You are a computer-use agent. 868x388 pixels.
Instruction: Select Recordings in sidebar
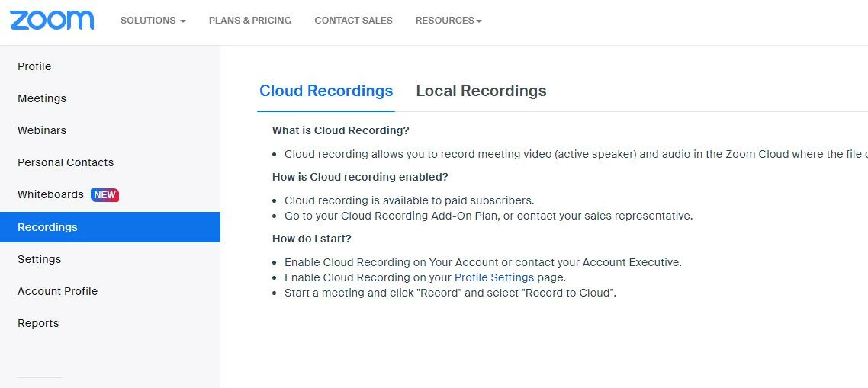110,227
